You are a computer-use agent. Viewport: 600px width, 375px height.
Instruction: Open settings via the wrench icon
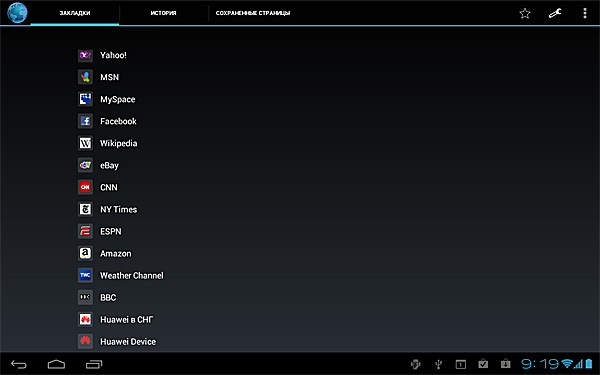coord(554,13)
